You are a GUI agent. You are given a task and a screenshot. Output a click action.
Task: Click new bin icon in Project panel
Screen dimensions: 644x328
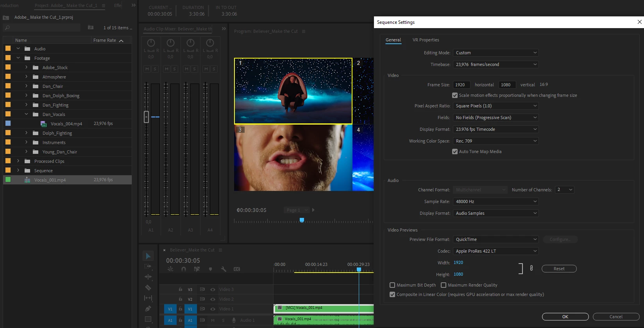[x=91, y=27]
